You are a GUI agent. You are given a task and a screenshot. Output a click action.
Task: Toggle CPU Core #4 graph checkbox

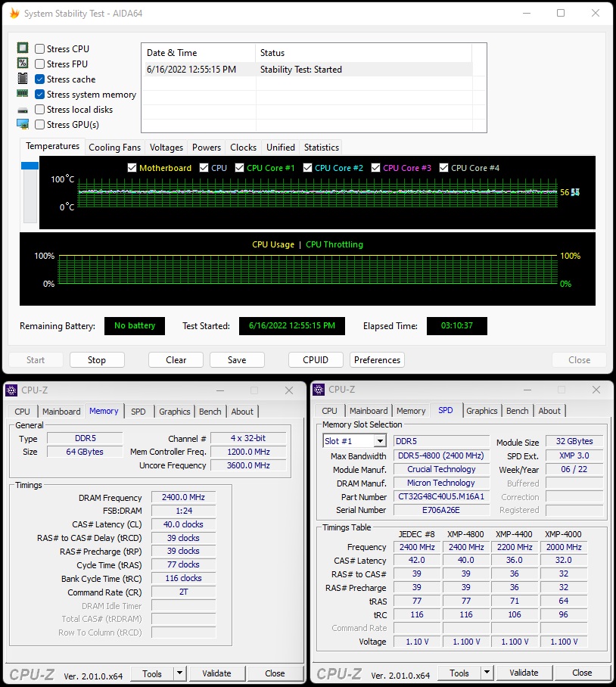pyautogui.click(x=443, y=168)
